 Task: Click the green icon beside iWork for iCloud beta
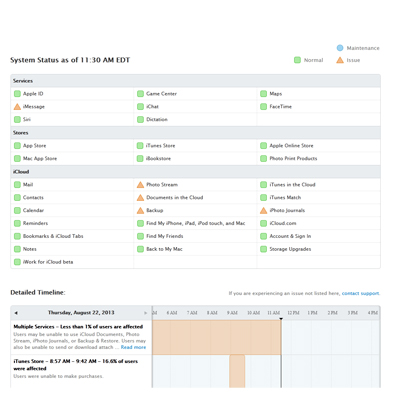click(17, 262)
